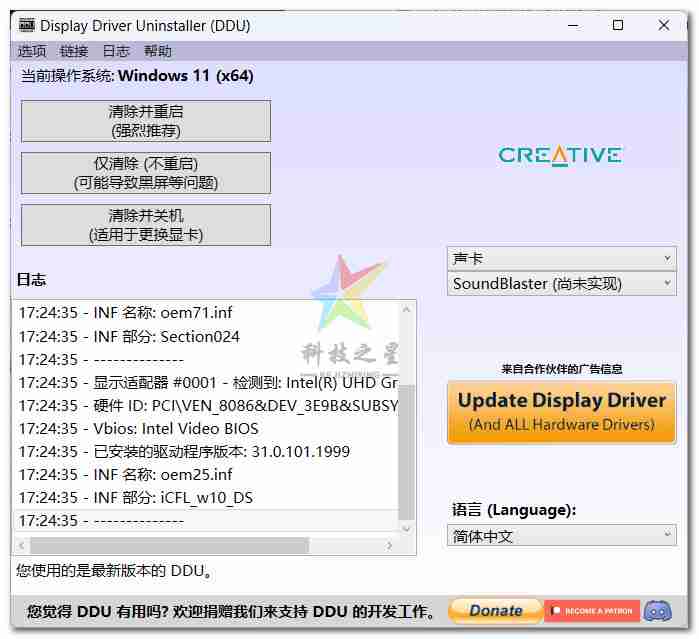Open the 选项 menu
699x639 pixels.
(x=32, y=51)
